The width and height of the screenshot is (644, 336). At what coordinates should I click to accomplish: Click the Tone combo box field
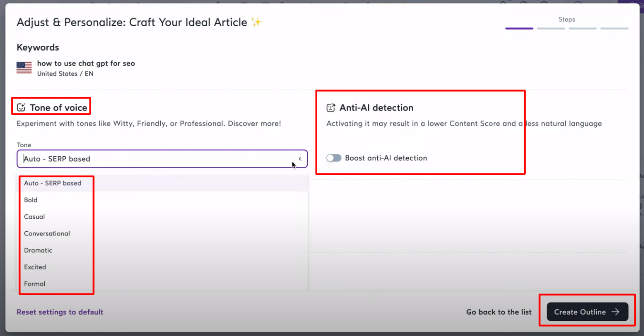tap(153, 159)
